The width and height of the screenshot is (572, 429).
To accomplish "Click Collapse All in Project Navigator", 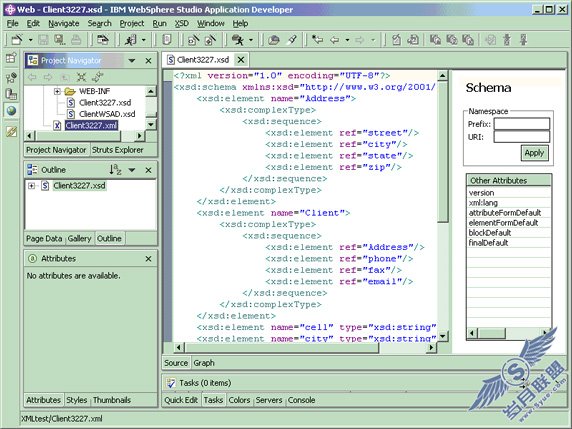I will click(81, 77).
